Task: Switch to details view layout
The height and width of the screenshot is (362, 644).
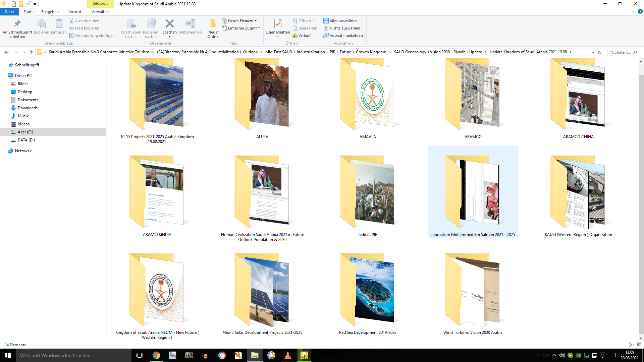Action: (x=631, y=345)
